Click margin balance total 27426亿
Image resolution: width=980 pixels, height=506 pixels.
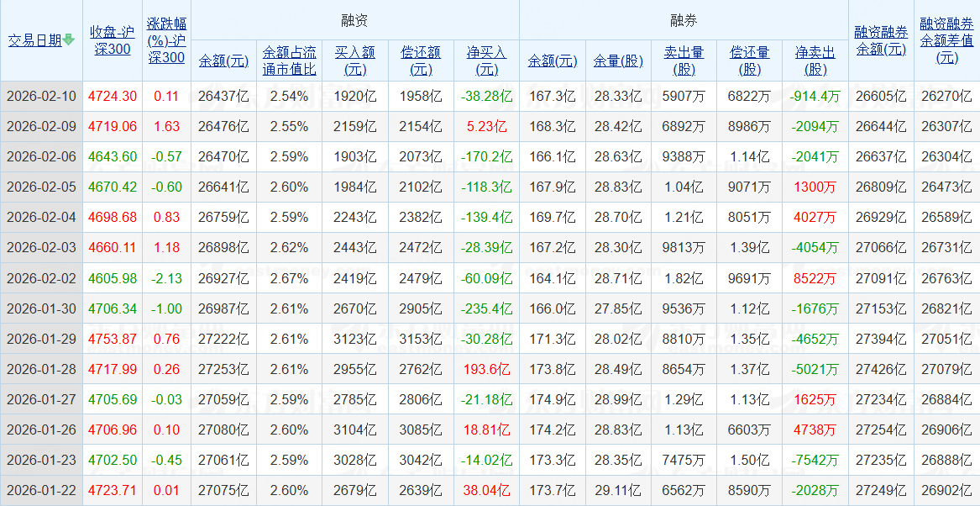(x=881, y=369)
